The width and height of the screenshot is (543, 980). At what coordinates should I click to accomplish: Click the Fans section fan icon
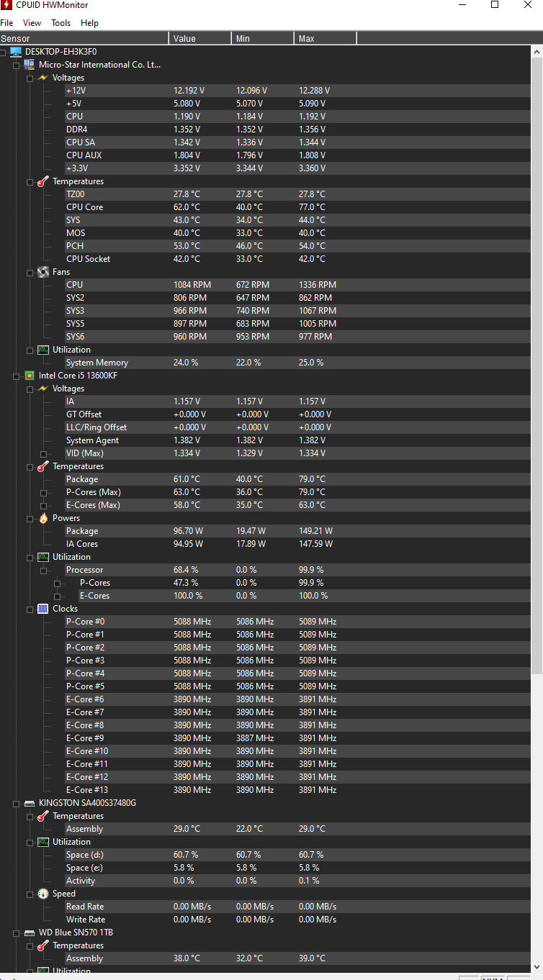coord(43,272)
